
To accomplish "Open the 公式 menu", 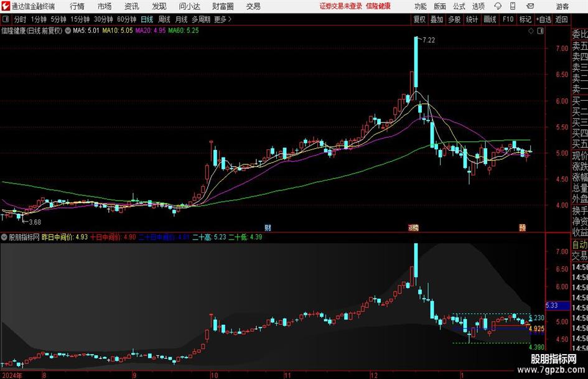I will [459, 6].
